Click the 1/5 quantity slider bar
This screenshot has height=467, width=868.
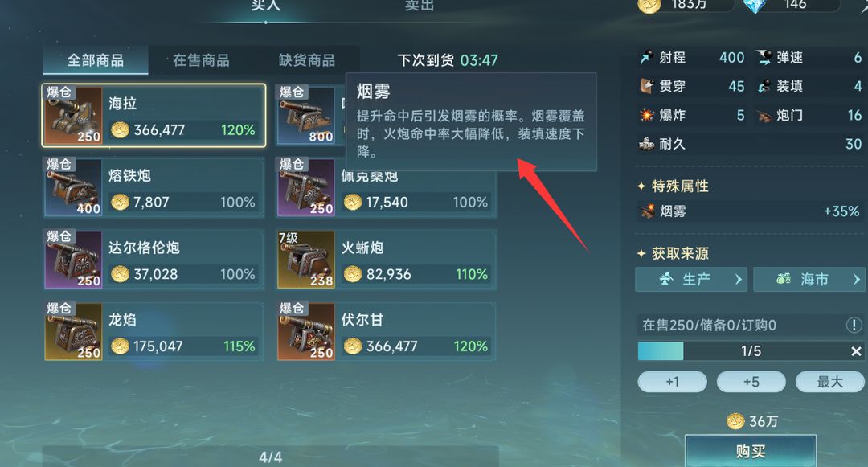tap(742, 351)
